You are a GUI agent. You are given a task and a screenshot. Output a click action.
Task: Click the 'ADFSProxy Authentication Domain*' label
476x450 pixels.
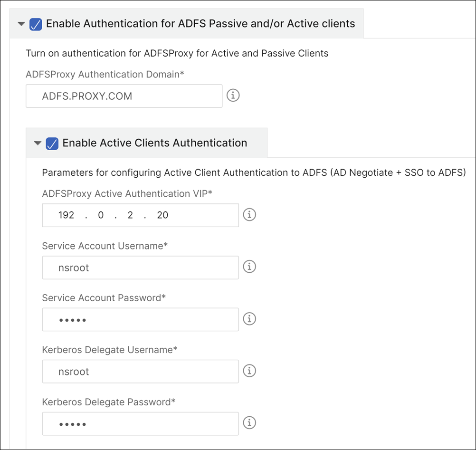coord(105,75)
